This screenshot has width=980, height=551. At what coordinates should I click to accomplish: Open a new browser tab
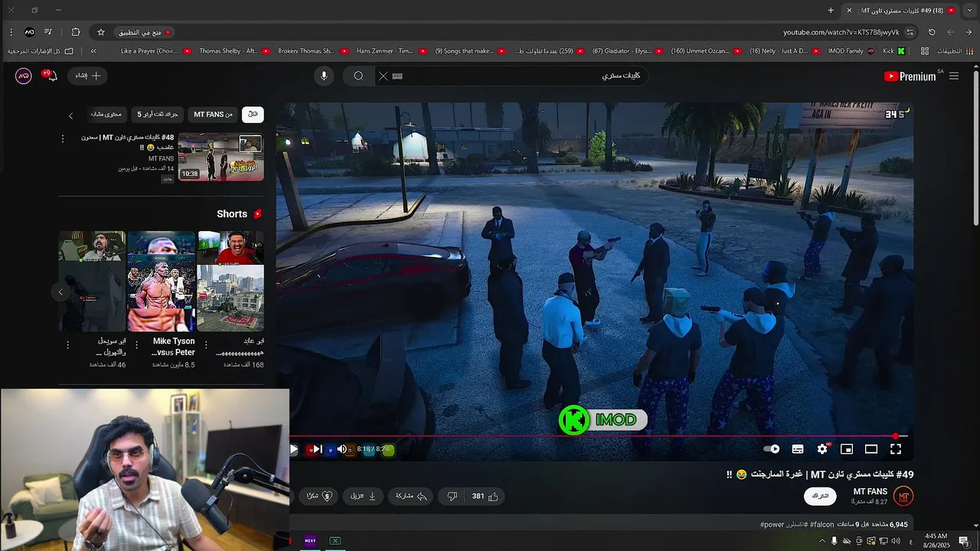(831, 10)
